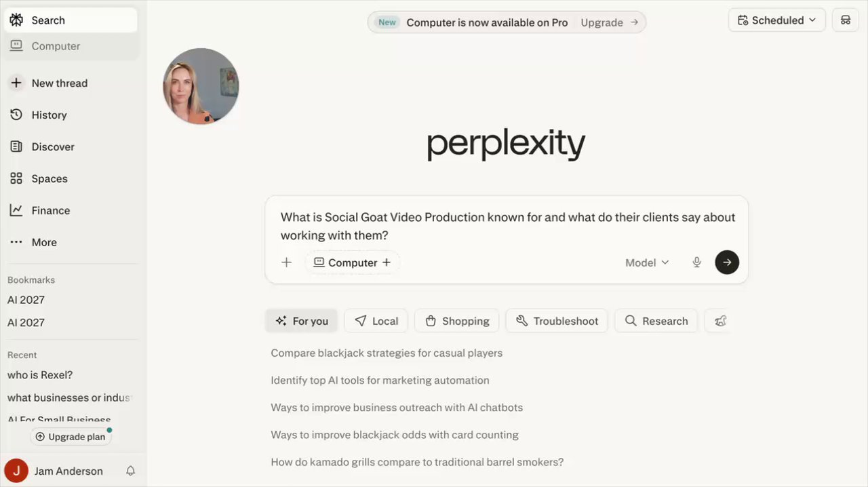
Task: Open History from the sidebar
Action: [x=49, y=115]
